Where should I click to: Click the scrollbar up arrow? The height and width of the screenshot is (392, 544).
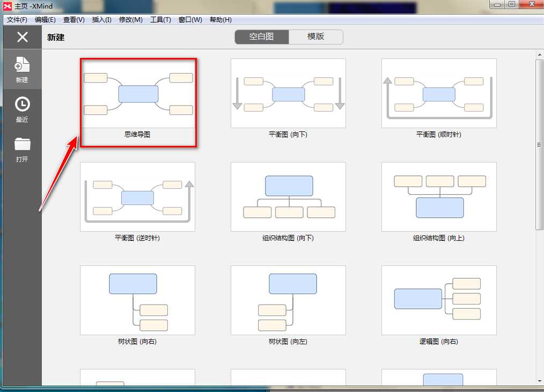pyautogui.click(x=539, y=55)
